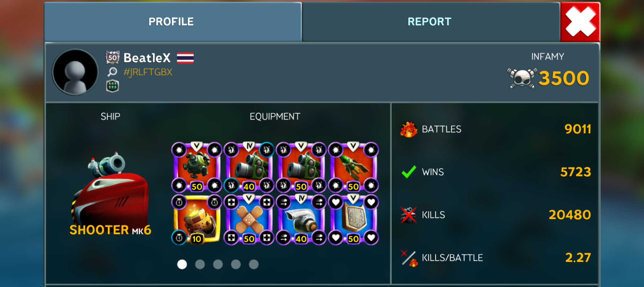Select the level 40 cannon equipment item
Screen dimensions: 644x287
(249, 167)
